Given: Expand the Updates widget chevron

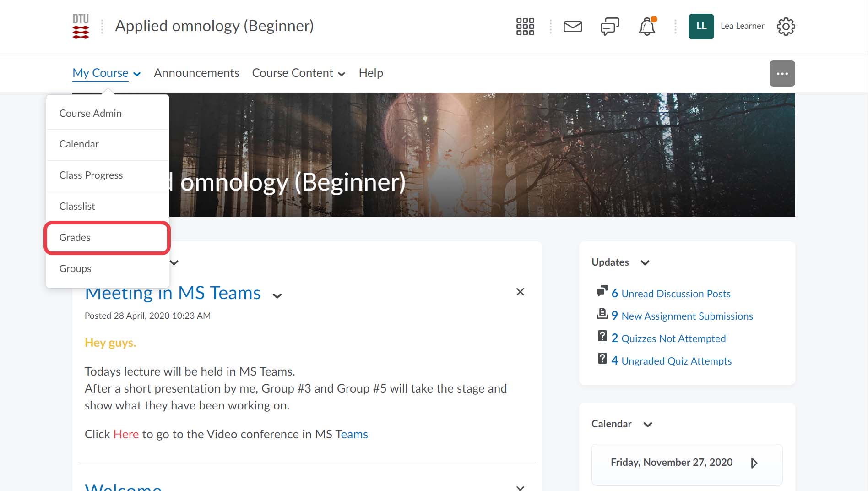Looking at the screenshot, I should coord(645,263).
